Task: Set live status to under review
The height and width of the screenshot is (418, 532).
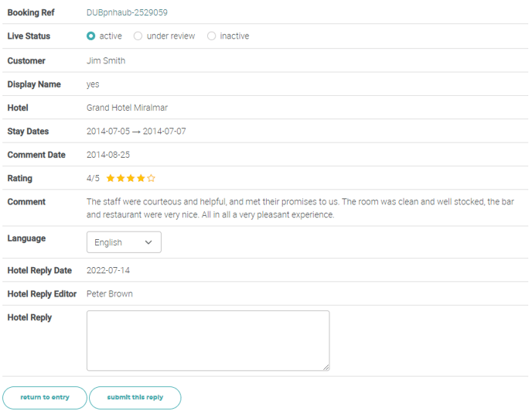Action: point(138,36)
